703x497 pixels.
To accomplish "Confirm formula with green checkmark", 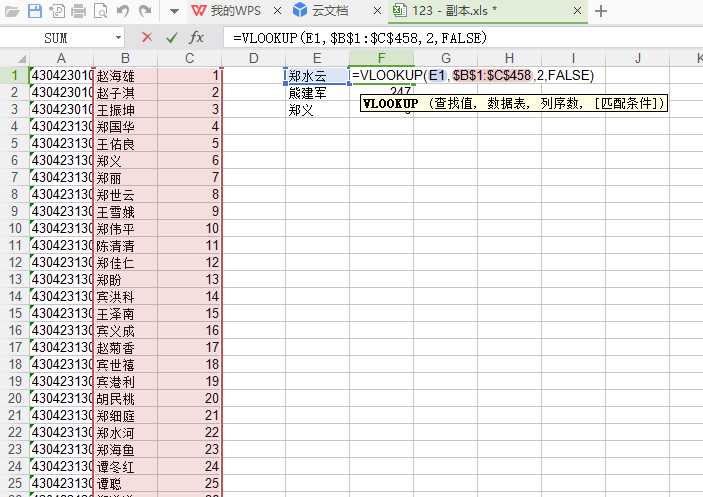I will point(171,38).
